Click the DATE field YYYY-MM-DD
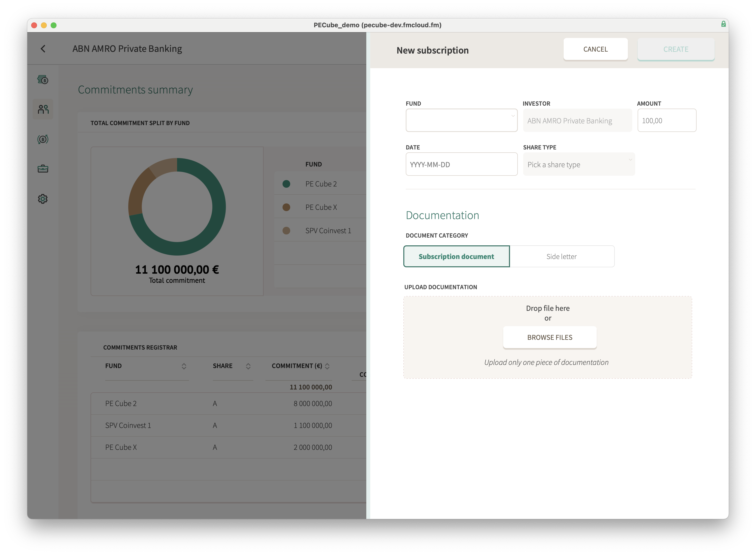The height and width of the screenshot is (555, 756). (461, 164)
